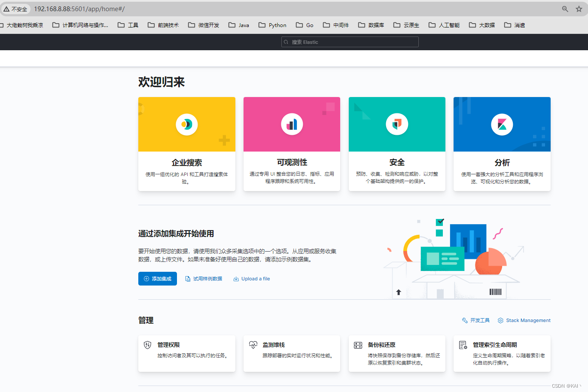Open the Python bookmark folder
588x392 pixels.
(272, 25)
